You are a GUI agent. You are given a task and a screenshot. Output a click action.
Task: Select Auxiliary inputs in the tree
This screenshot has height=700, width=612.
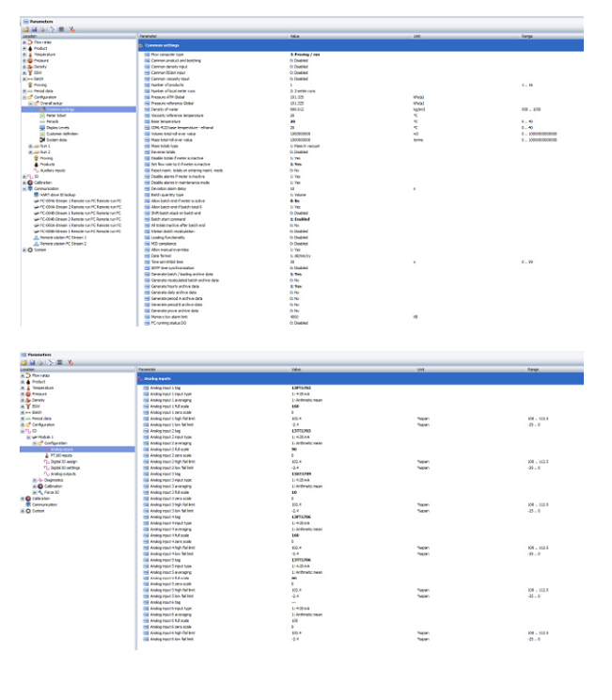[53, 170]
